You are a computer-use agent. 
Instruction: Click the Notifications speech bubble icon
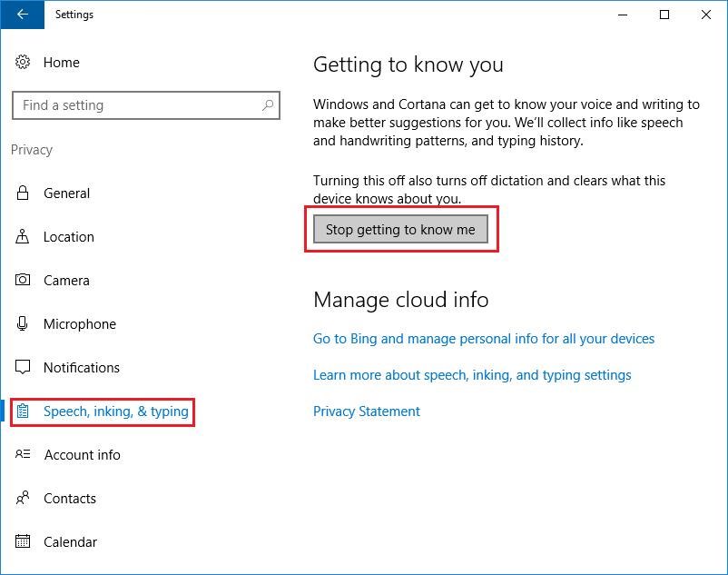coord(23,367)
